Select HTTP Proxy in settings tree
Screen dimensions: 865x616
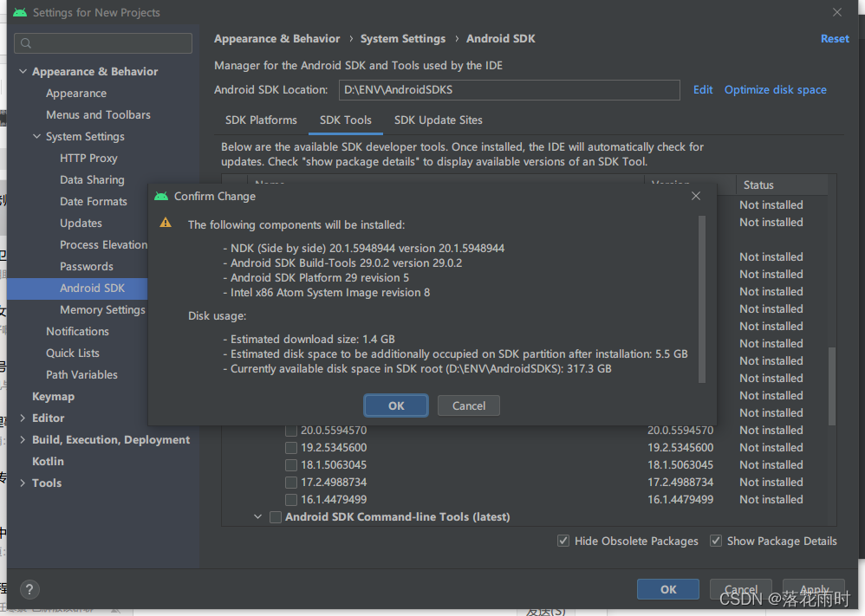coord(88,159)
